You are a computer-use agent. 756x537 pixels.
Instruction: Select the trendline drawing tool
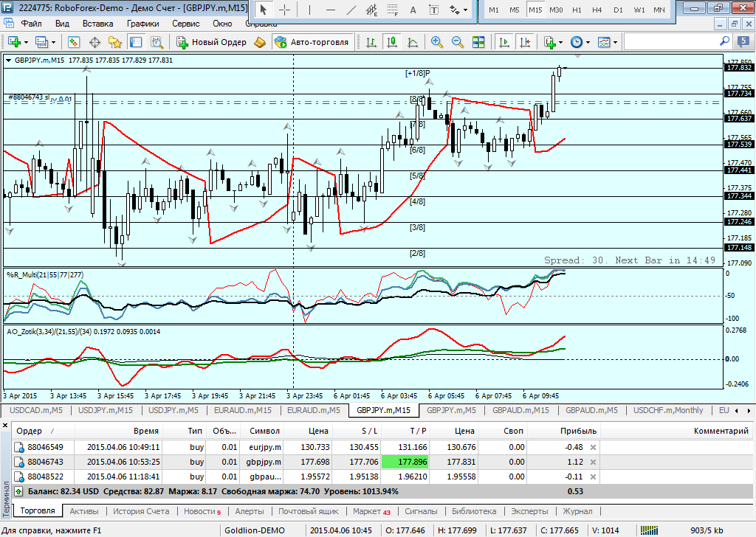(351, 10)
